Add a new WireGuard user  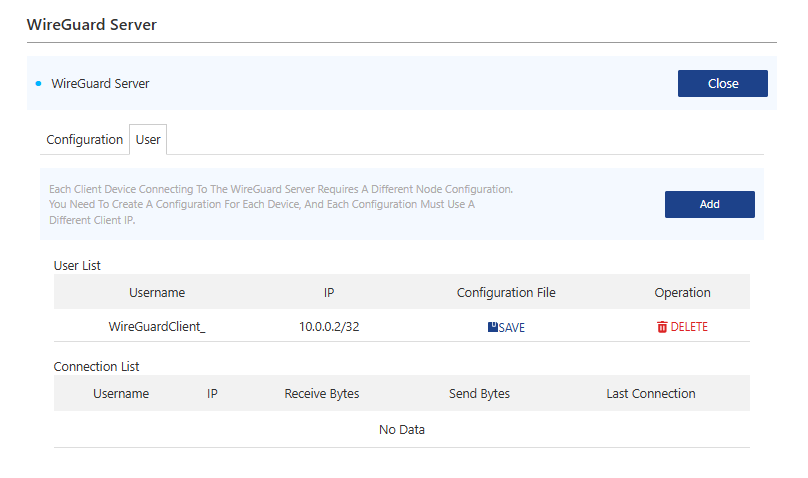click(x=709, y=204)
